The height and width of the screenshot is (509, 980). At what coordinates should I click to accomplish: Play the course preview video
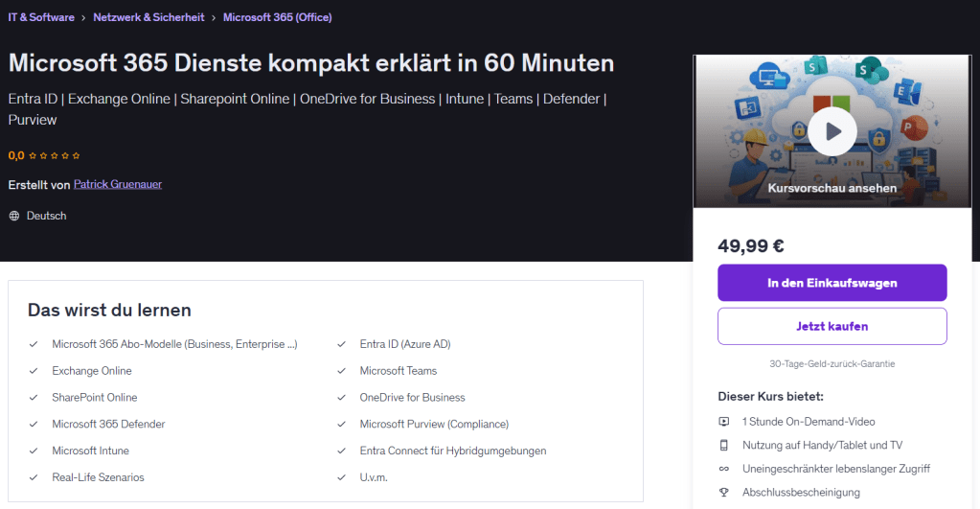(832, 131)
